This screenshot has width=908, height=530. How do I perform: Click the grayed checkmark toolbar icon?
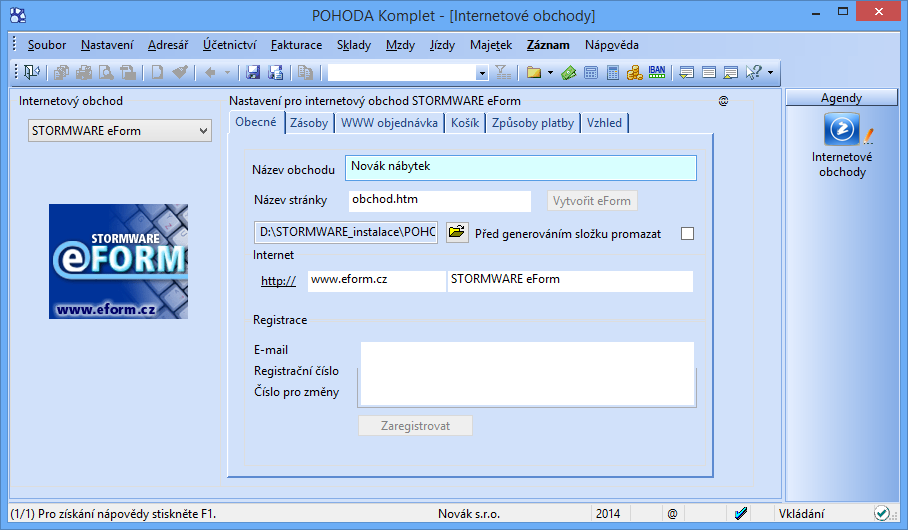pos(180,72)
